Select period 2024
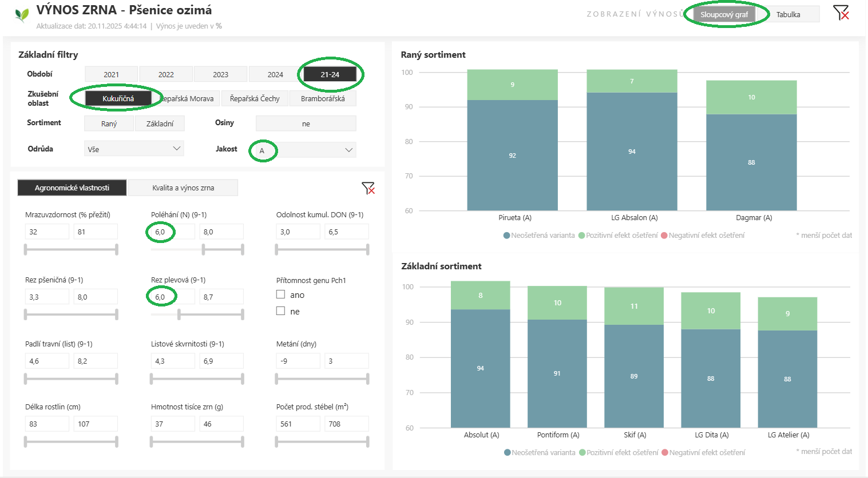The width and height of the screenshot is (868, 478). [275, 74]
